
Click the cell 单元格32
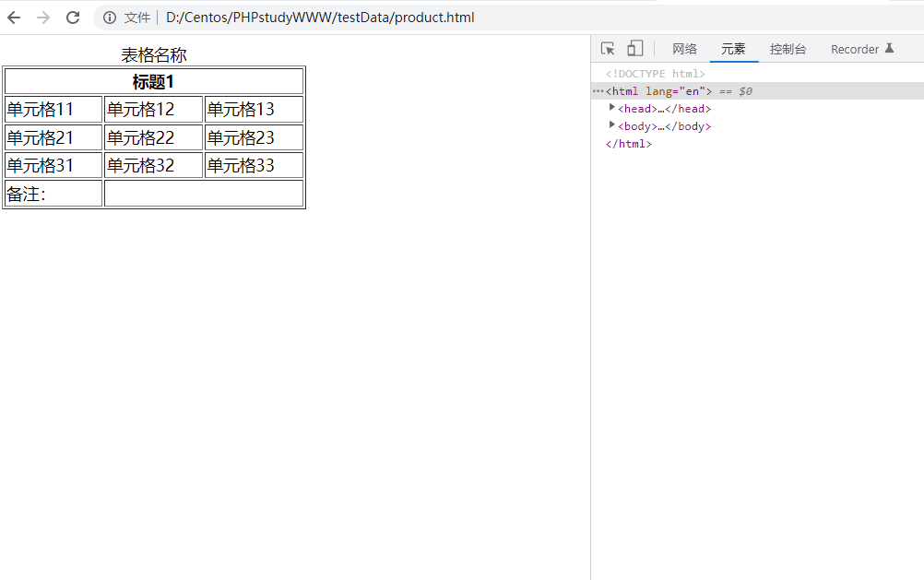coord(154,165)
